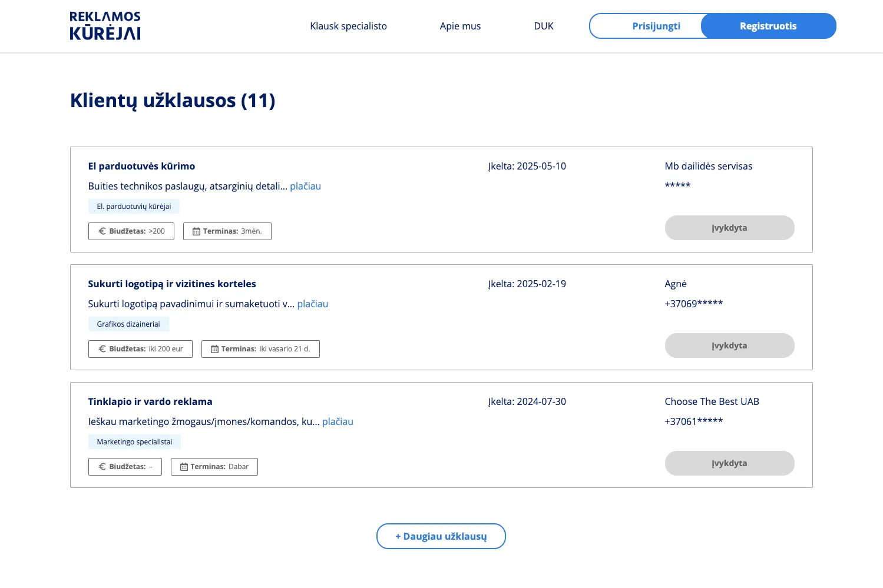This screenshot has height=588, width=883.
Task: Expand El parduotuvės kūrimo description with plačiau
Action: pyautogui.click(x=305, y=186)
